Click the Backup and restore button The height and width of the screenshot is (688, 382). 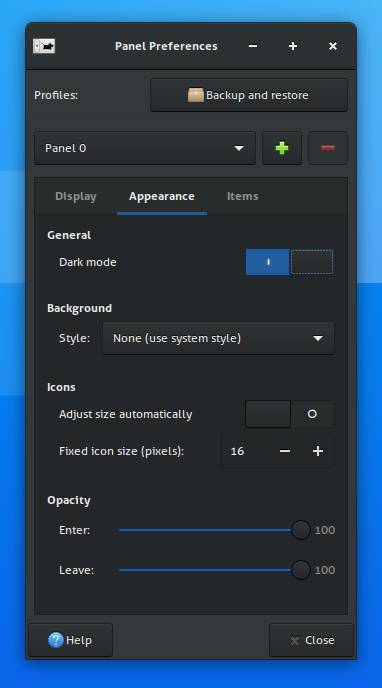tap(249, 95)
